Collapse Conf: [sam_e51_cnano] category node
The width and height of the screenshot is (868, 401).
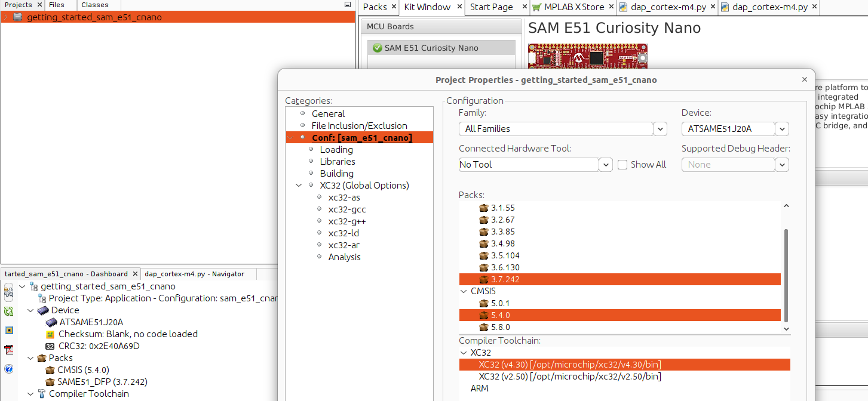tap(291, 138)
